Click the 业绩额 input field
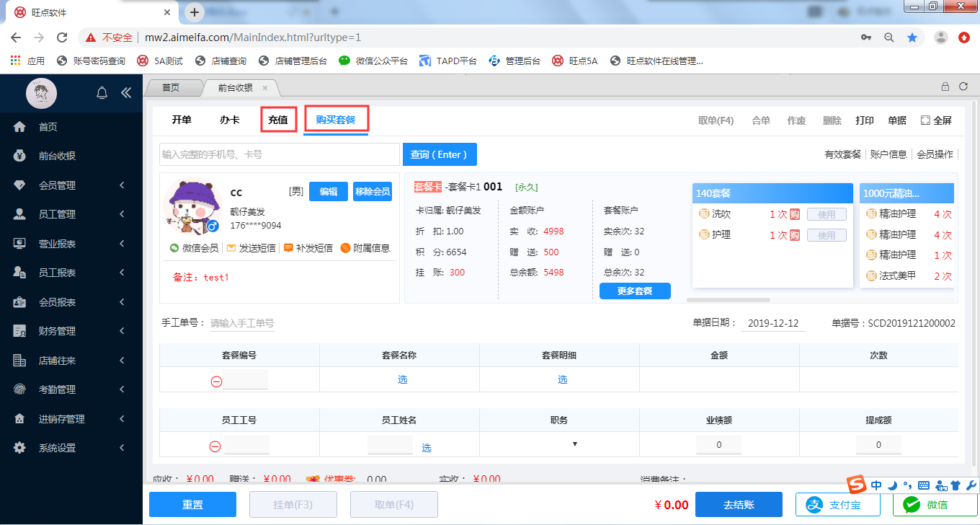The height and width of the screenshot is (525, 980). click(x=718, y=445)
